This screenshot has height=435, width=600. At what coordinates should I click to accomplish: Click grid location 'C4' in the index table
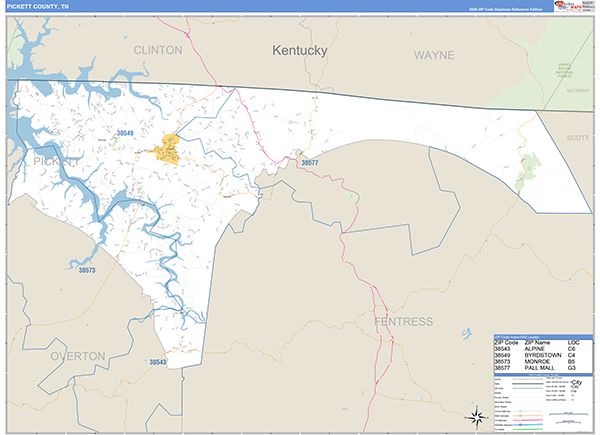(571, 355)
